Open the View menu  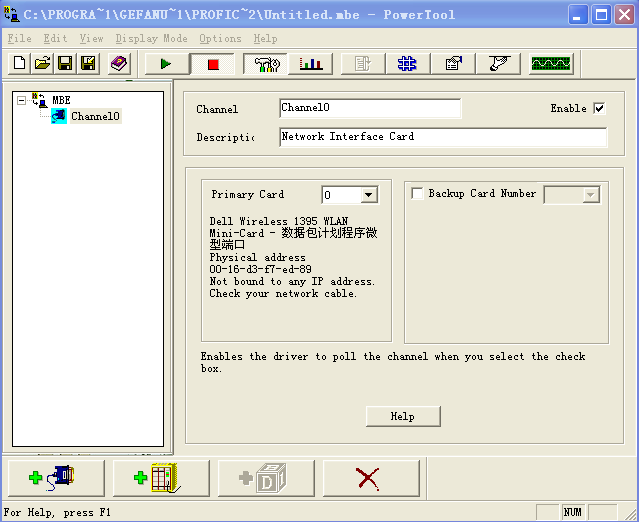coord(91,39)
